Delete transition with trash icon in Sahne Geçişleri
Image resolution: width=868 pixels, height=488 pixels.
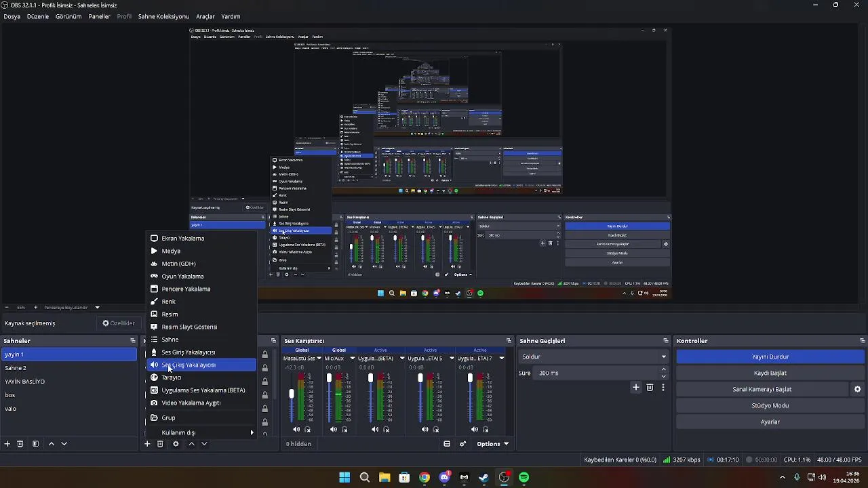[x=650, y=388]
